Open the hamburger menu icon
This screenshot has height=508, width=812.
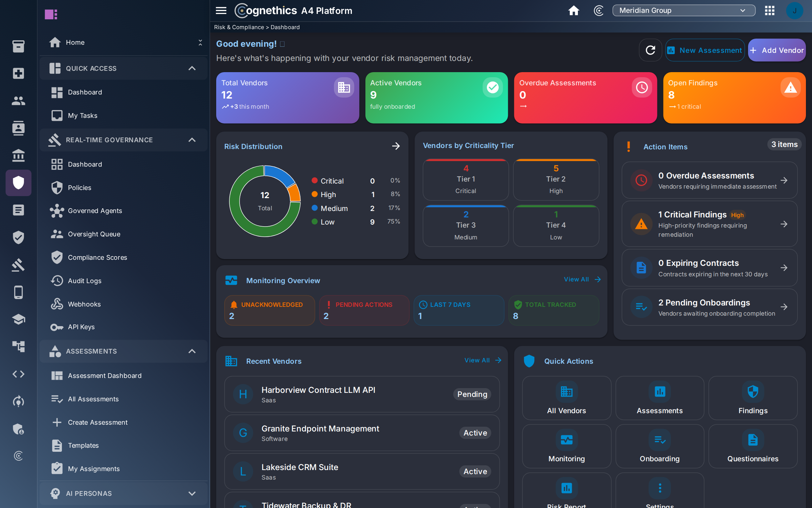click(x=221, y=10)
